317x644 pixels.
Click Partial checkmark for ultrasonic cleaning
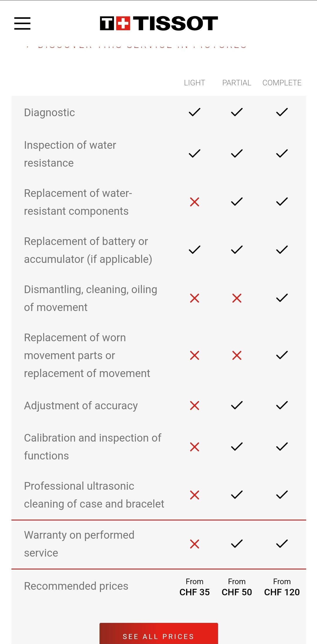237,495
